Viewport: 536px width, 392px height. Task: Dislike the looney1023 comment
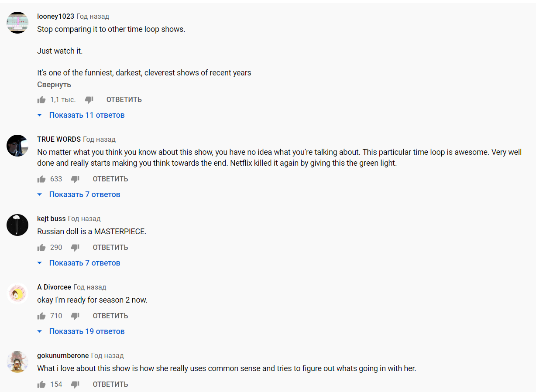[89, 100]
